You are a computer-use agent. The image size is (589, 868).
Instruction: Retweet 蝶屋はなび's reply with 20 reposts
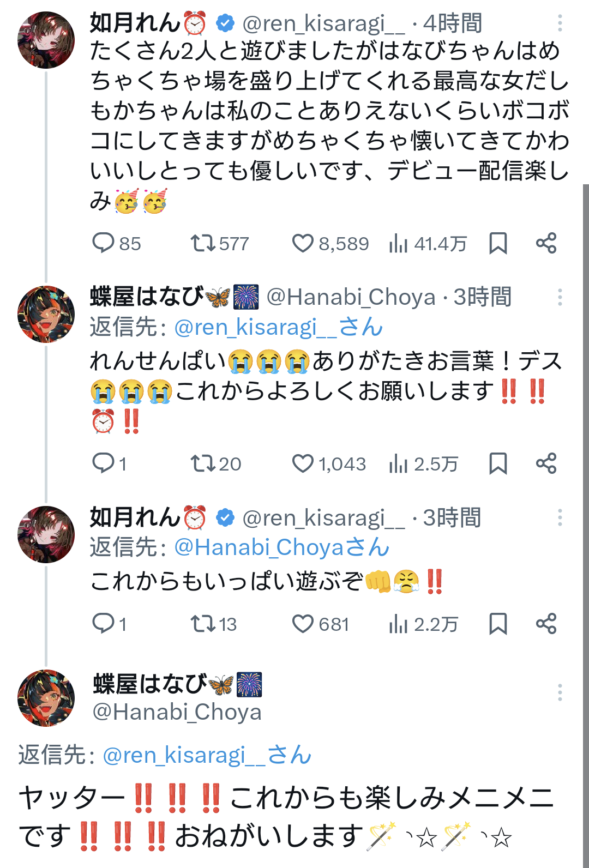[203, 463]
